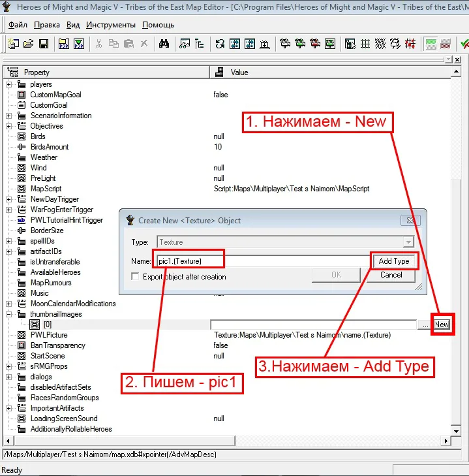Open the Инструменты menu

(111, 25)
